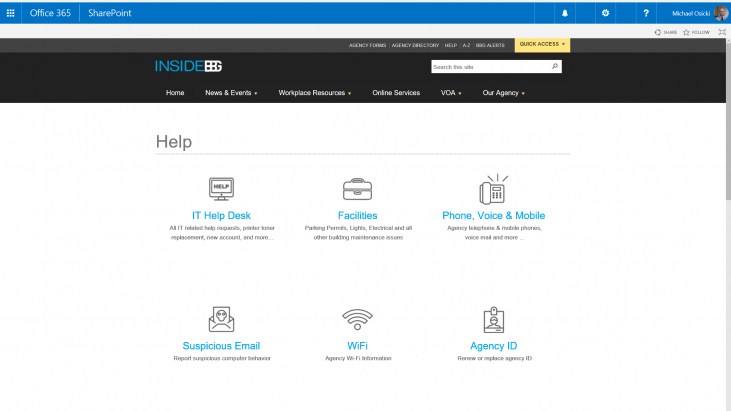The width and height of the screenshot is (731, 411).
Task: Expand the Our Agency menu
Action: 503,93
